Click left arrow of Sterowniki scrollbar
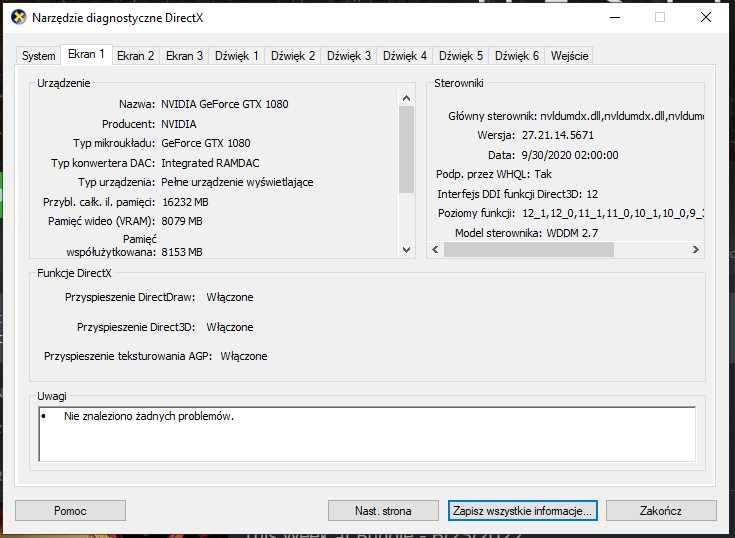 [x=435, y=249]
